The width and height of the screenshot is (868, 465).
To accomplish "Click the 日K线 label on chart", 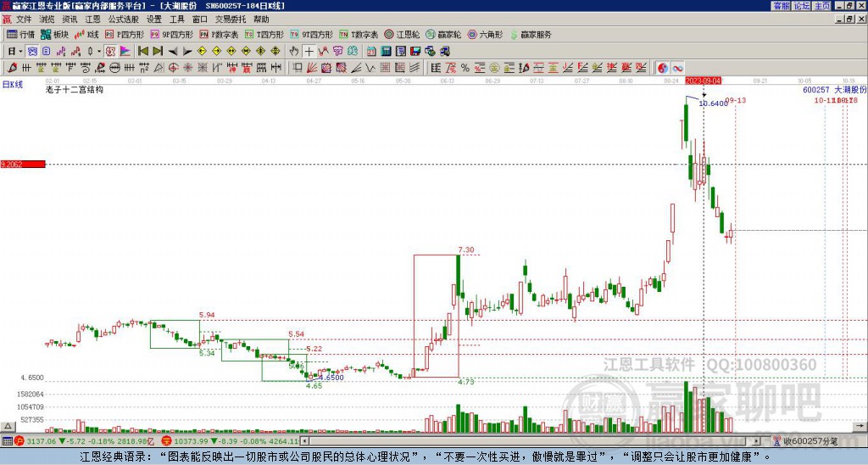I will coord(13,85).
